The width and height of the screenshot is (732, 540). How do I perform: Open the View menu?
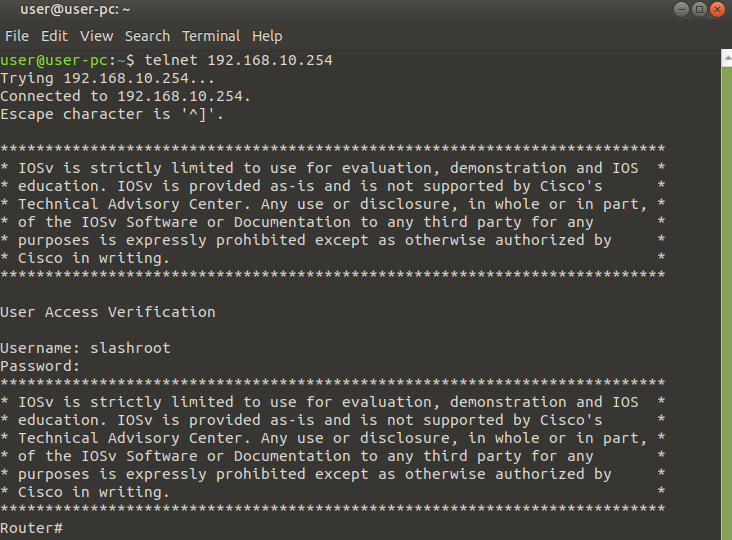(x=97, y=36)
